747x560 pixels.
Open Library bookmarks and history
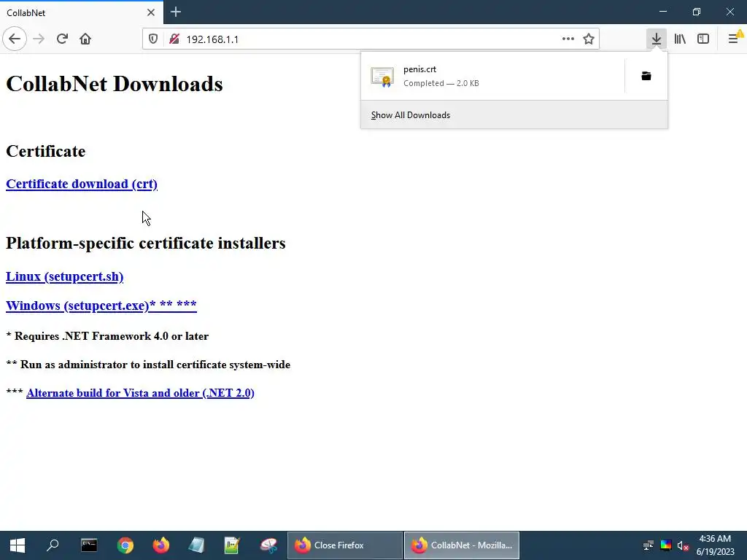coord(680,39)
